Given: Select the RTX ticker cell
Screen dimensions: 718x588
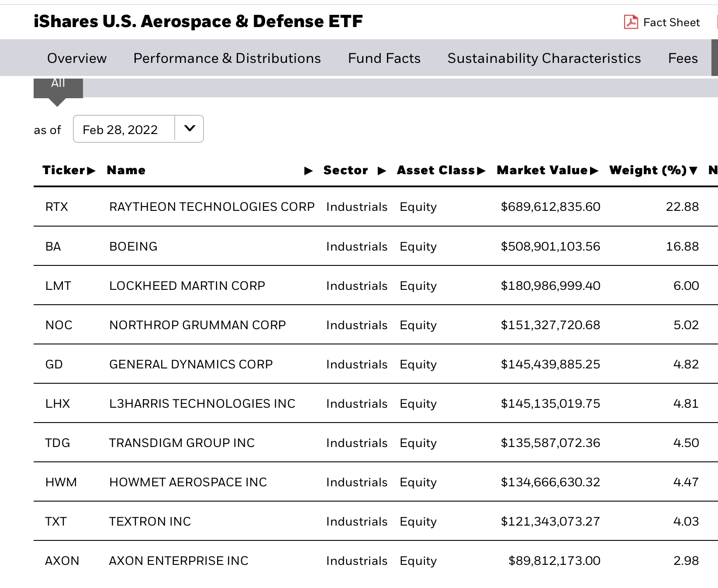Looking at the screenshot, I should [x=57, y=206].
